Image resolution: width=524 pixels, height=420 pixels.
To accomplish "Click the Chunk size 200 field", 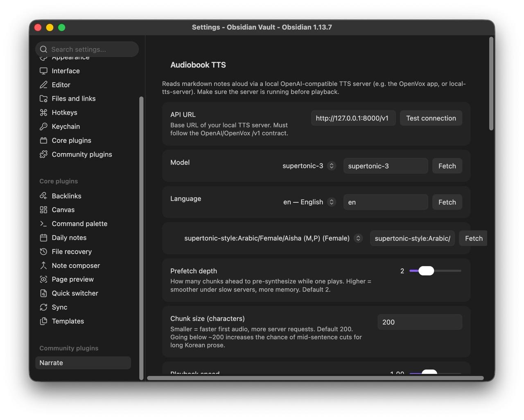I will point(420,322).
